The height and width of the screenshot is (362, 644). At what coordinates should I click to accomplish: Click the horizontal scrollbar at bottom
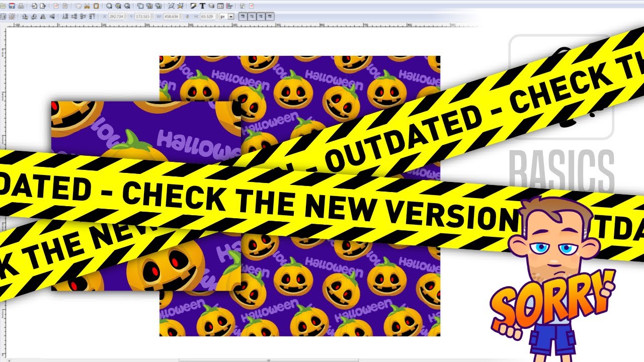[x=269, y=360]
